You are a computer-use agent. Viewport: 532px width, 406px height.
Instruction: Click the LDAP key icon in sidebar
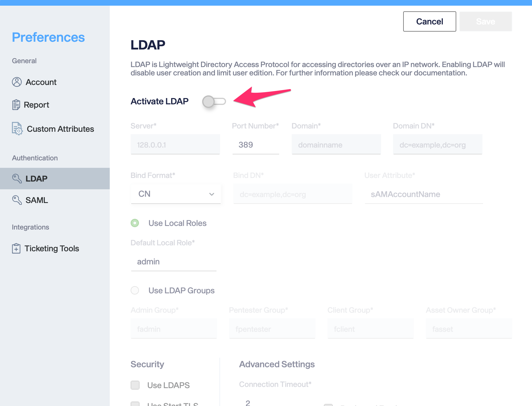[x=17, y=179]
